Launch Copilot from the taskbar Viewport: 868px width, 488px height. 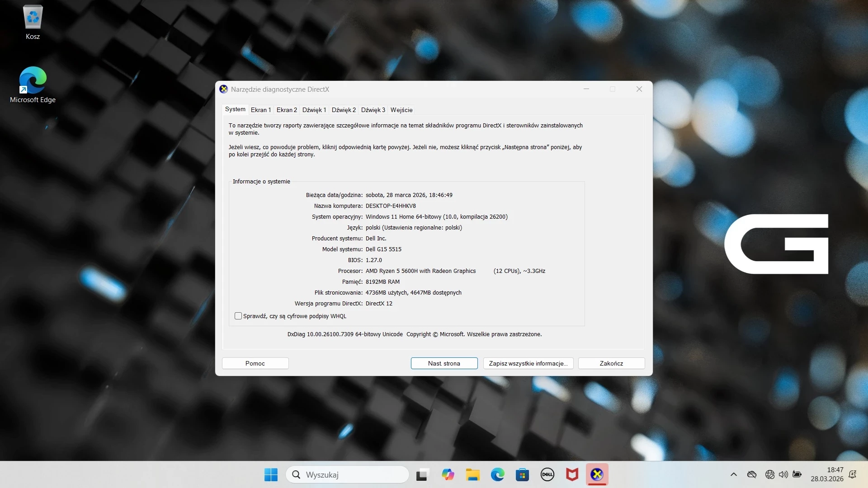(x=447, y=474)
